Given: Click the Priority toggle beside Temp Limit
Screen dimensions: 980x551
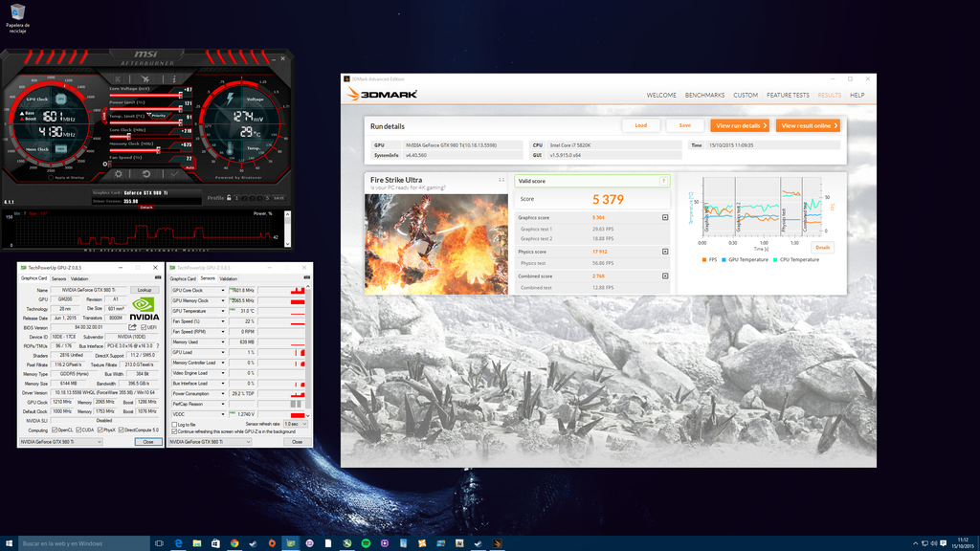Looking at the screenshot, I should pos(158,116).
